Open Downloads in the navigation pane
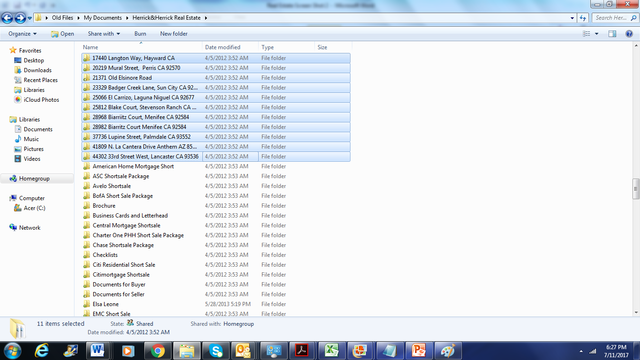This screenshot has height=360, width=640. [37, 70]
